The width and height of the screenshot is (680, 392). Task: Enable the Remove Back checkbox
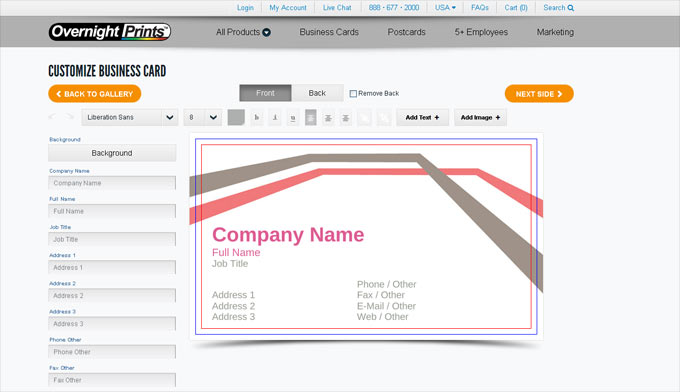tap(353, 94)
